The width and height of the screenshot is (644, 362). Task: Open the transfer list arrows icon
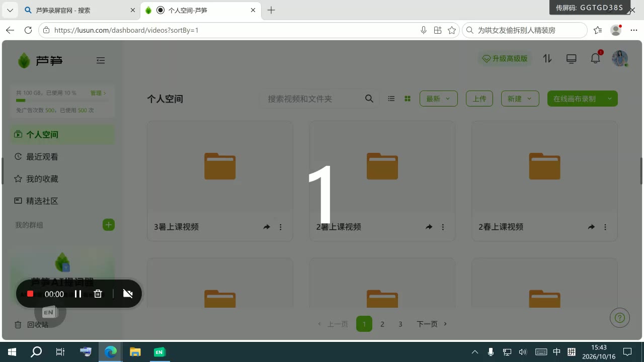547,59
